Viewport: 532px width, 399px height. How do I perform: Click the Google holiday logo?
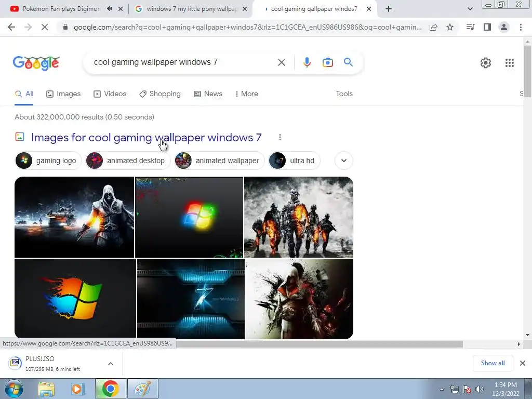coord(36,63)
